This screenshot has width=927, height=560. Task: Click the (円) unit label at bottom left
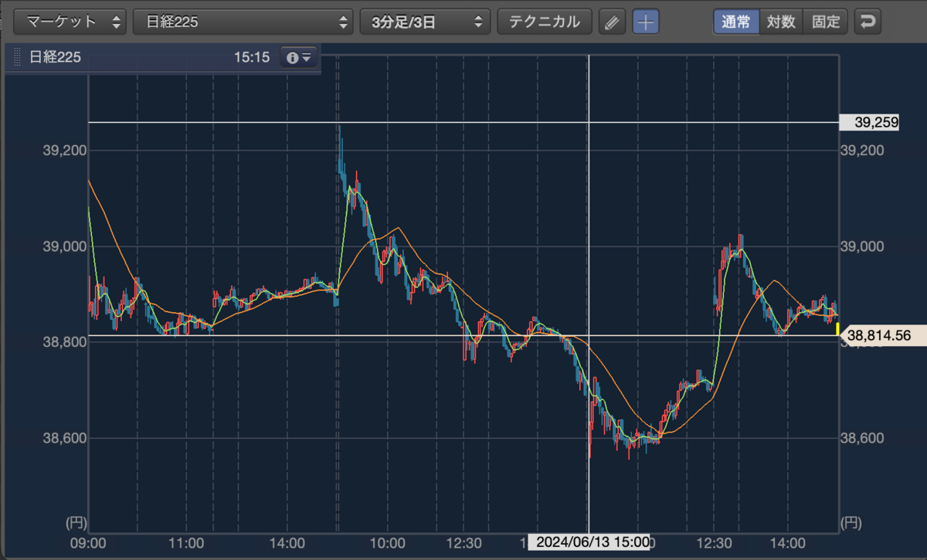click(x=76, y=523)
